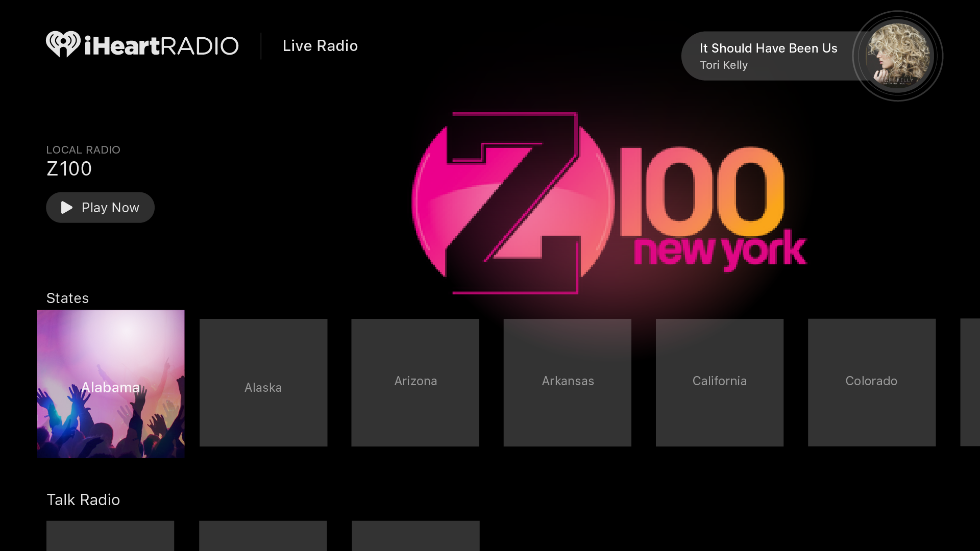
Task: Click the iHeartRADIO wordmark
Action: (x=161, y=46)
